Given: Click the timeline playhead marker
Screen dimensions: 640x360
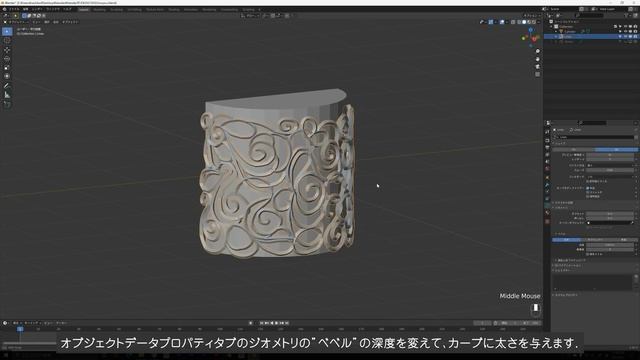Looking at the screenshot, I should tap(20, 329).
